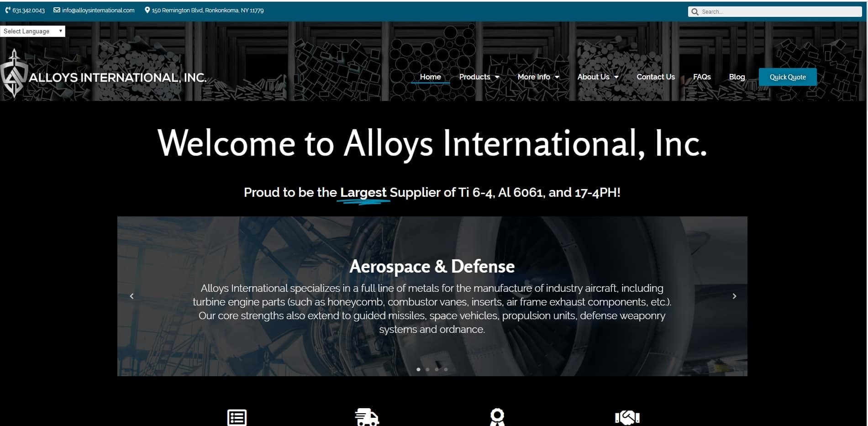Click the 150 Remington Blvd address link
Viewport: 868px width, 426px height.
coord(208,11)
